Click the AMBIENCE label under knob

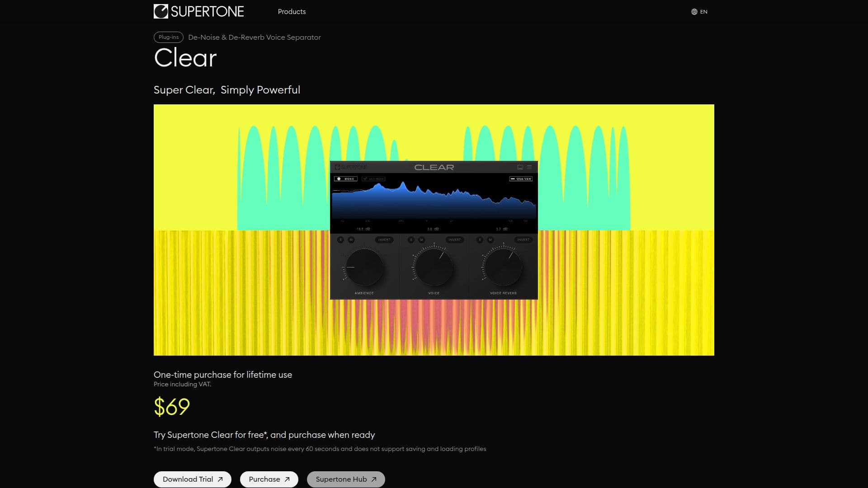[364, 293]
